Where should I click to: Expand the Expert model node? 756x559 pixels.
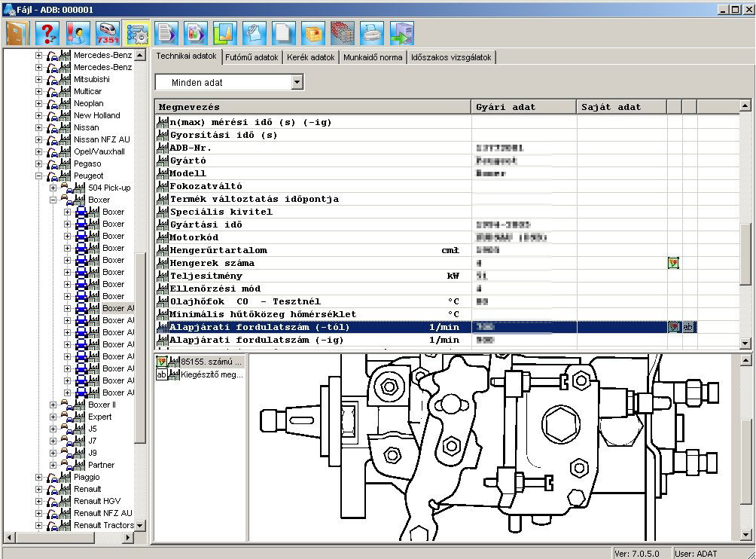click(53, 417)
